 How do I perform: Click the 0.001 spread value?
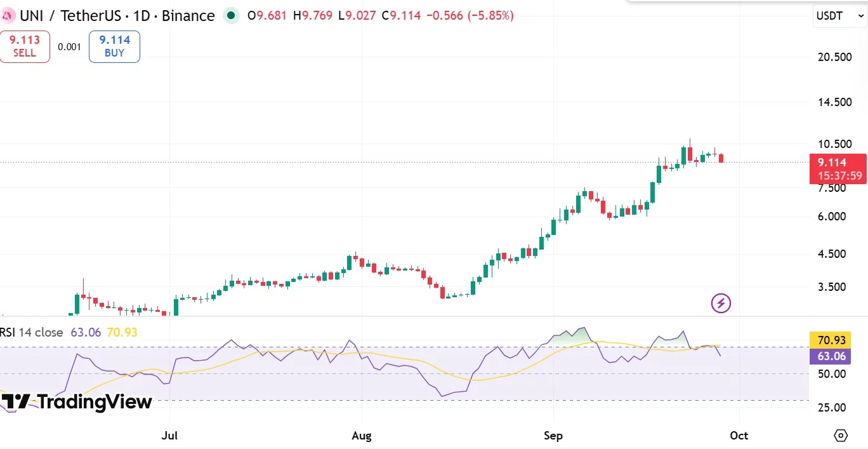tap(69, 46)
